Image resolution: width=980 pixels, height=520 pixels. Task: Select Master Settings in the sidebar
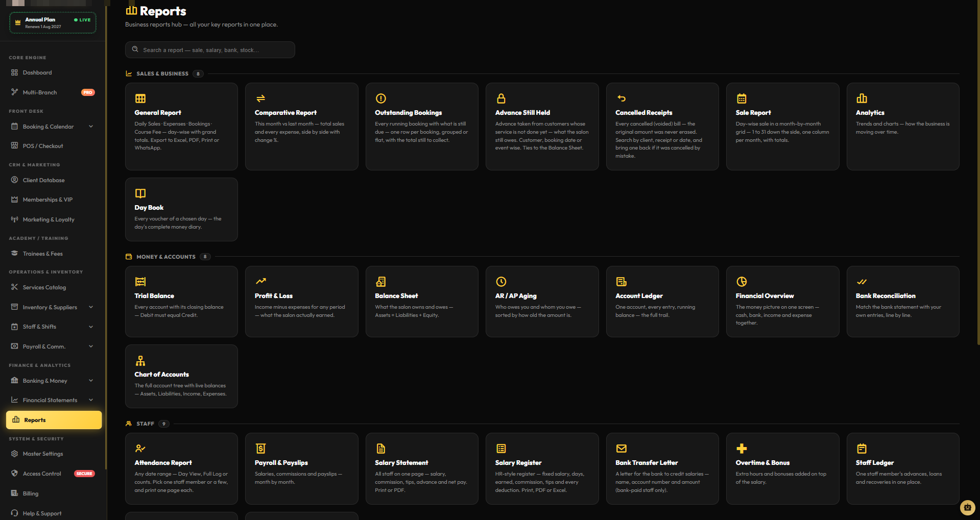click(54, 454)
